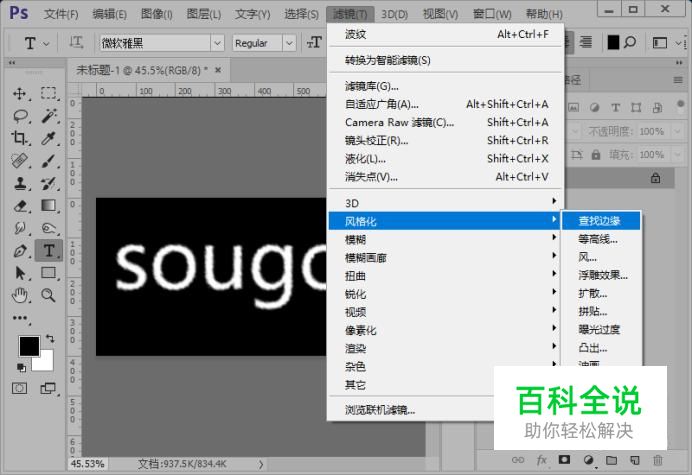
Task: Select the Magic Wand tool
Action: click(x=49, y=116)
